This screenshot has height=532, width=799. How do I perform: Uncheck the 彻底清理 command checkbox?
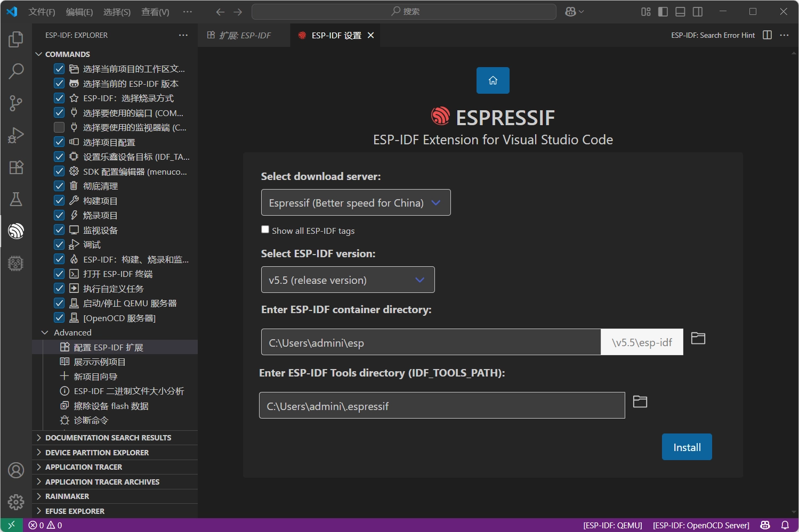59,186
